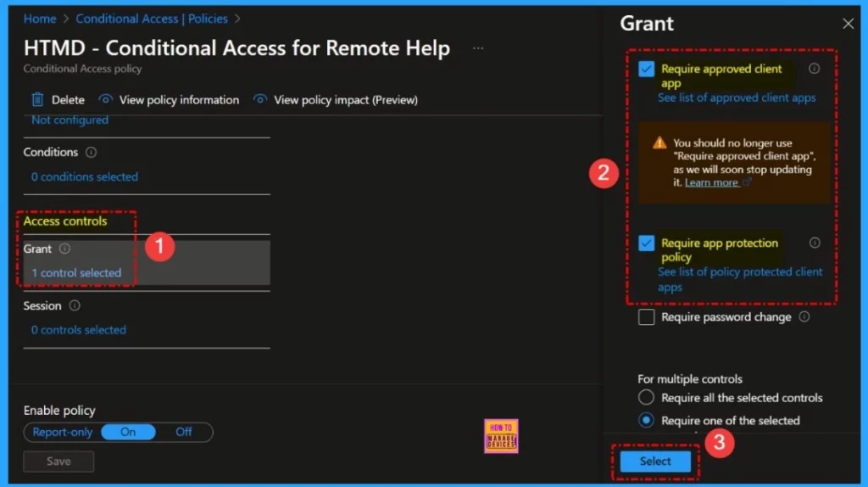Click the View policy impact eye icon
Screen dimensions: 868x487
(x=259, y=99)
